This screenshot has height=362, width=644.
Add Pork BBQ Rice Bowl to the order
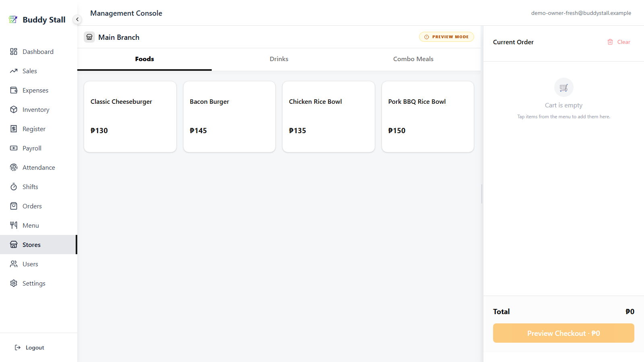428,117
